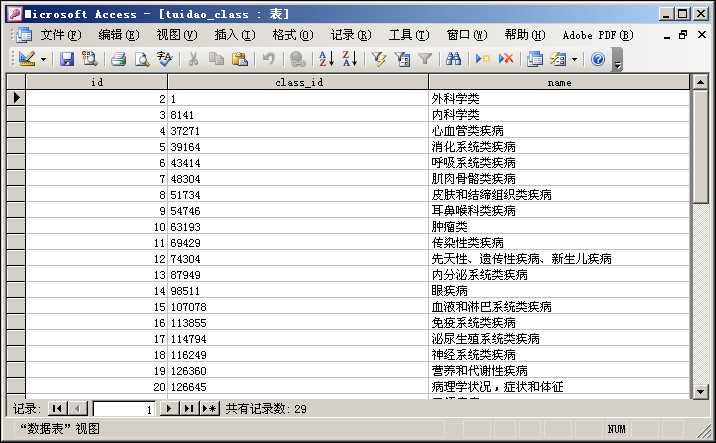This screenshot has height=443, width=716.
Task: Click the vertical scrollbar thumb
Action: tap(700, 147)
